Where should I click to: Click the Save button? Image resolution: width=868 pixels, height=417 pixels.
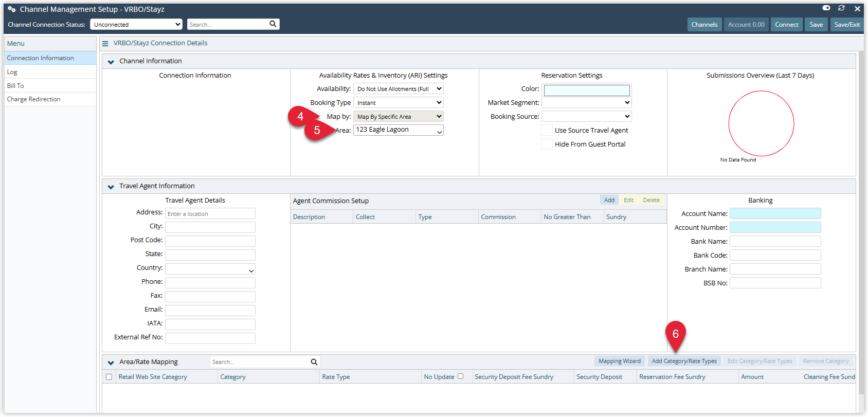(817, 24)
